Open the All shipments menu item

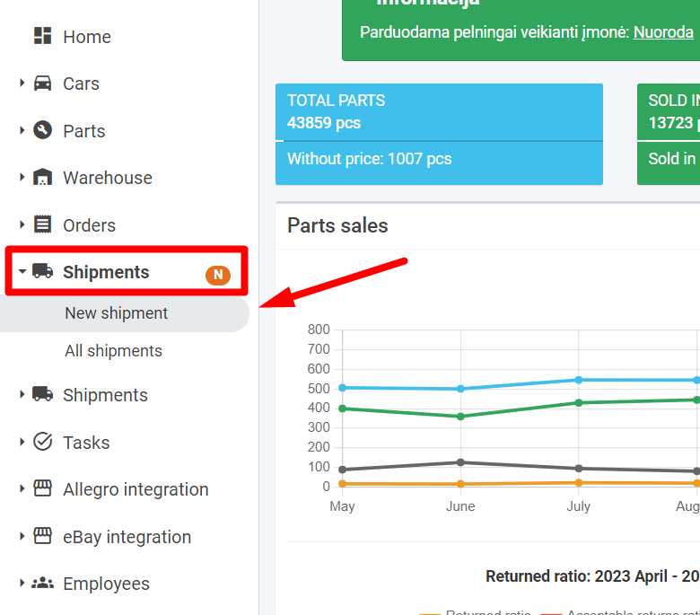click(113, 351)
